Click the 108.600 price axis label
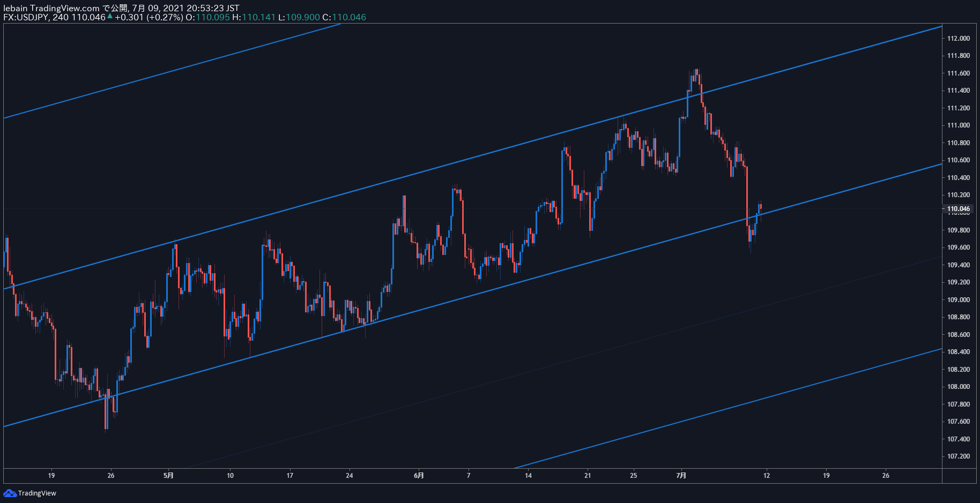Viewport: 980px width, 503px height. [958, 335]
